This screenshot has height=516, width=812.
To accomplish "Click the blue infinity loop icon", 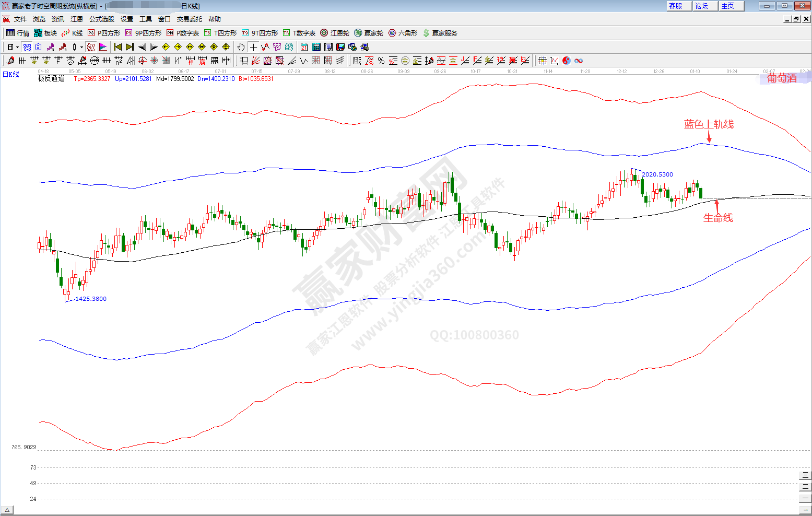I will tap(579, 61).
